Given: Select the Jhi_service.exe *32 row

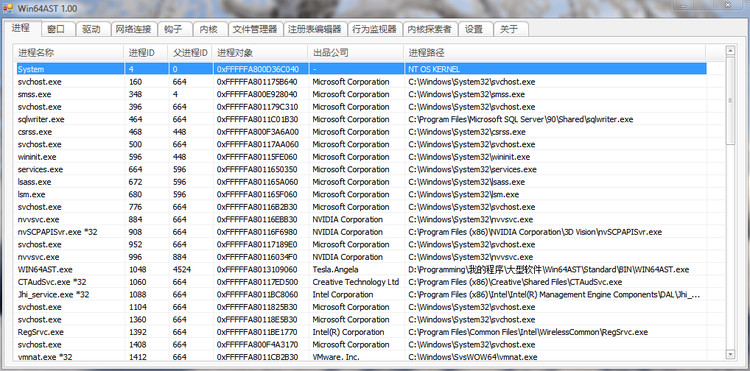Looking at the screenshot, I should (361, 295).
